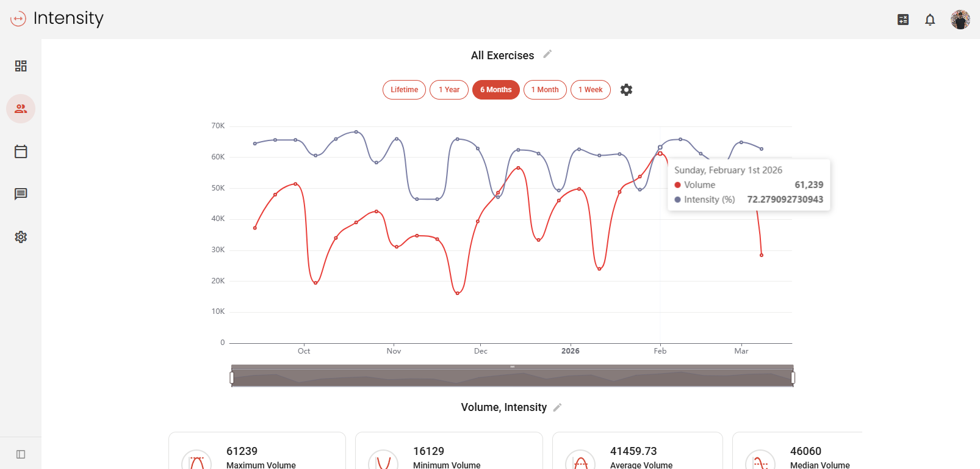
Task: Switch to 1 Week view
Action: tap(590, 90)
